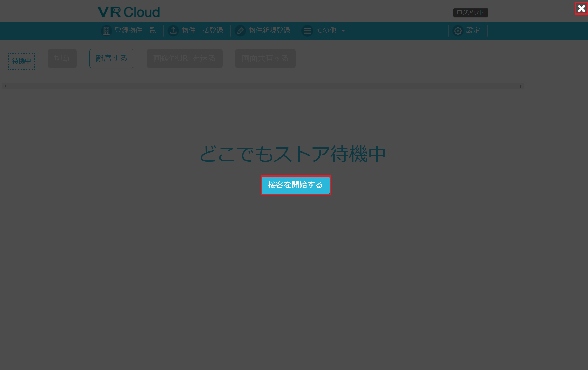
Task: Click the hamburger icon beside その他
Action: click(x=307, y=31)
